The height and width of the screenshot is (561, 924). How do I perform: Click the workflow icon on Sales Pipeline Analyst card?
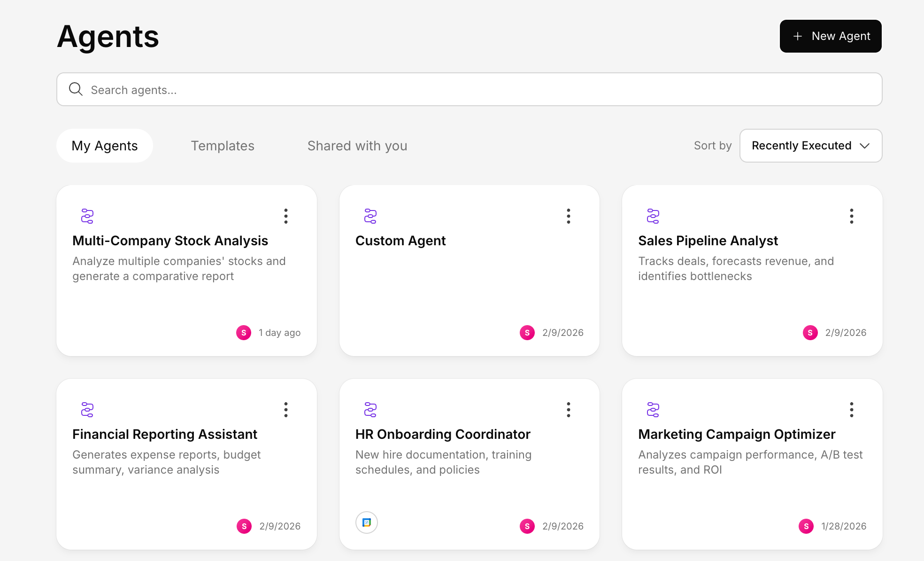pos(653,216)
